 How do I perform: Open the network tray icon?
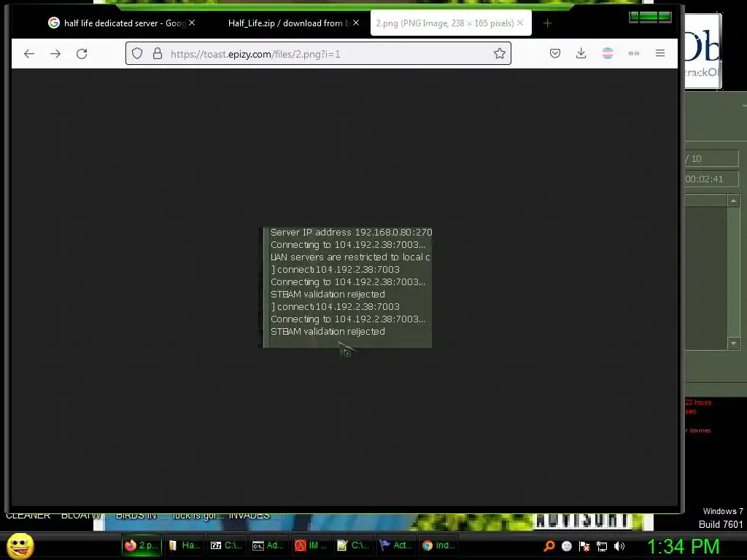click(x=602, y=546)
